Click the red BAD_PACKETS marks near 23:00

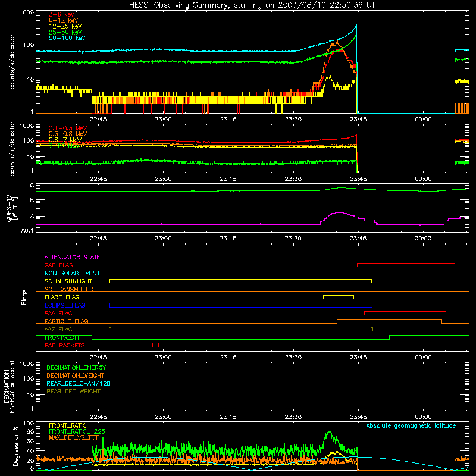point(155,345)
